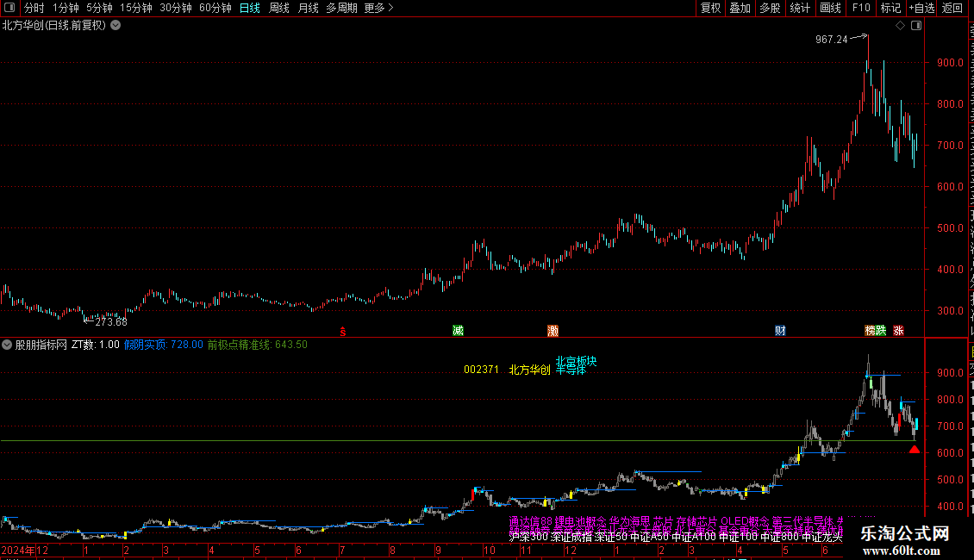Click 存储芯片 concept tag

pos(696,521)
